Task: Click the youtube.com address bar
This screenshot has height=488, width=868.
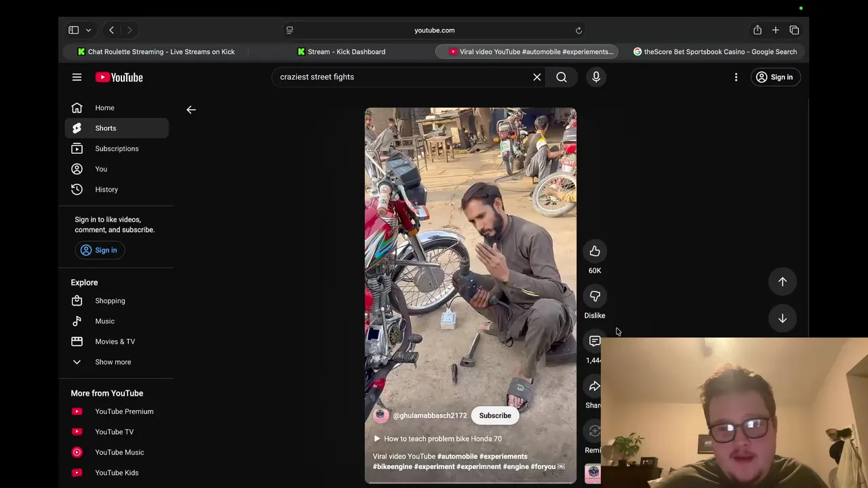Action: tap(435, 30)
